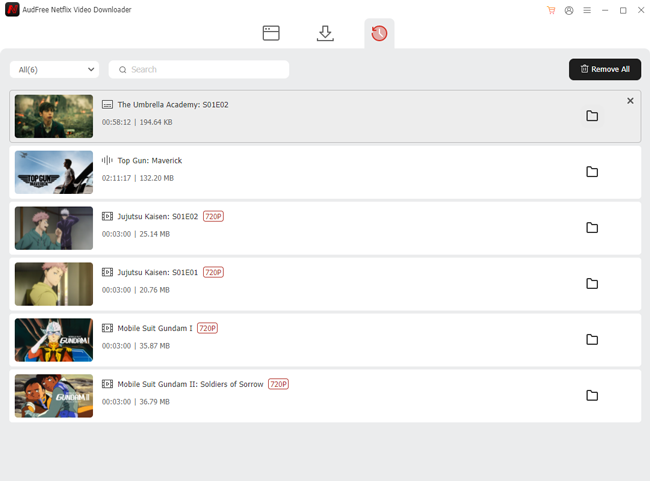Image resolution: width=650 pixels, height=481 pixels.
Task: Open the hamburger menu
Action: click(587, 10)
